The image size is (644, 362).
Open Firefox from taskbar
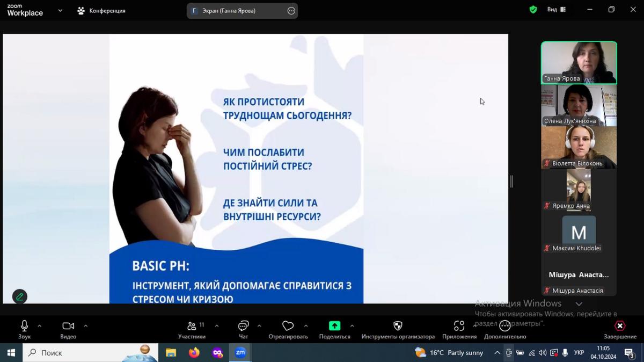[x=194, y=353]
